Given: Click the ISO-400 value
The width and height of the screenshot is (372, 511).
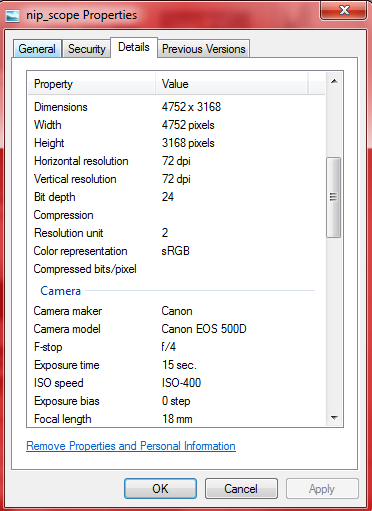Looking at the screenshot, I should [181, 383].
